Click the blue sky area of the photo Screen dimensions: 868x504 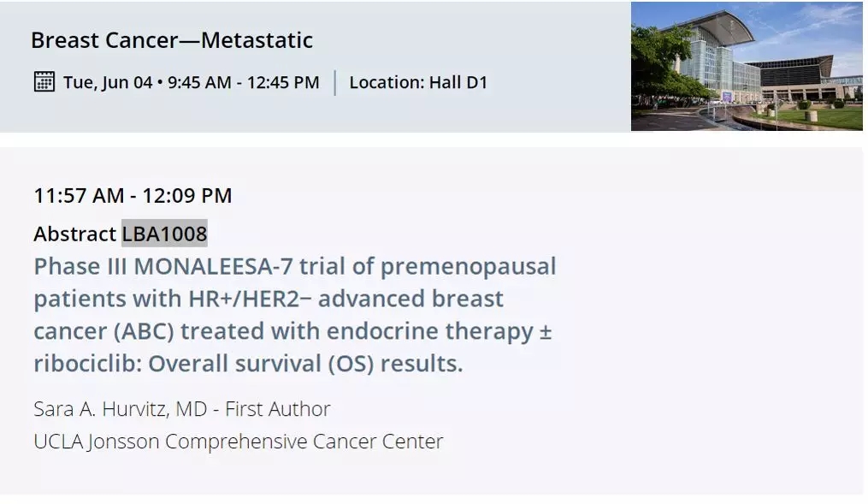click(821, 26)
